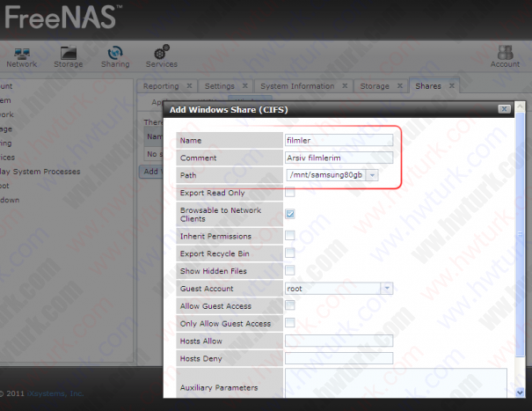Uncheck Browsable to Network Clients
The height and width of the screenshot is (411, 532).
point(290,214)
